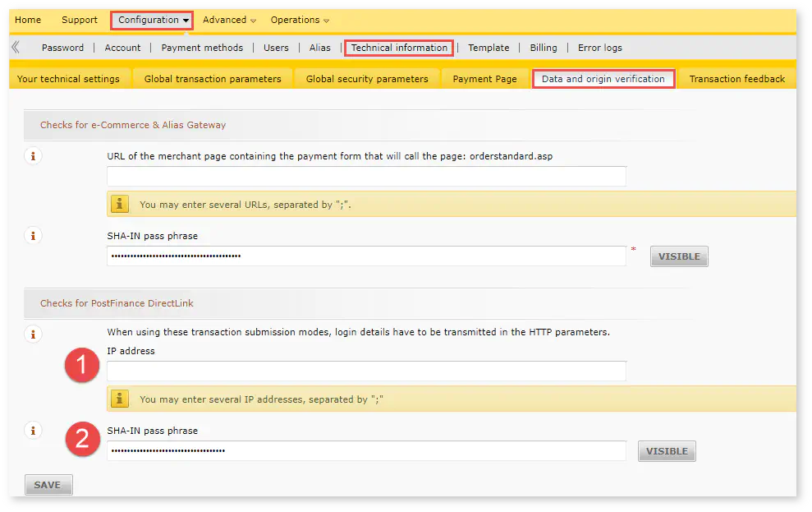This screenshot has height=512, width=812.
Task: Click the info icon beside the e-Commerce SHA-IN pass phrase
Action: (33, 236)
